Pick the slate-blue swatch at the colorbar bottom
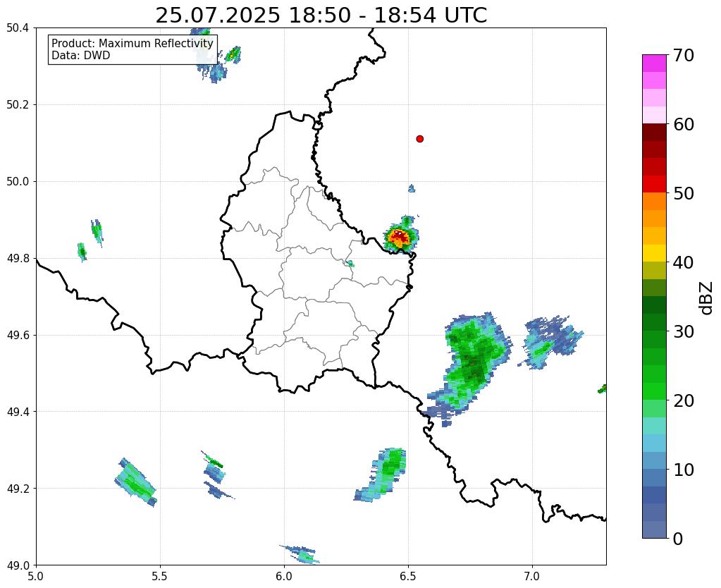The width and height of the screenshot is (721, 588). coord(654,529)
